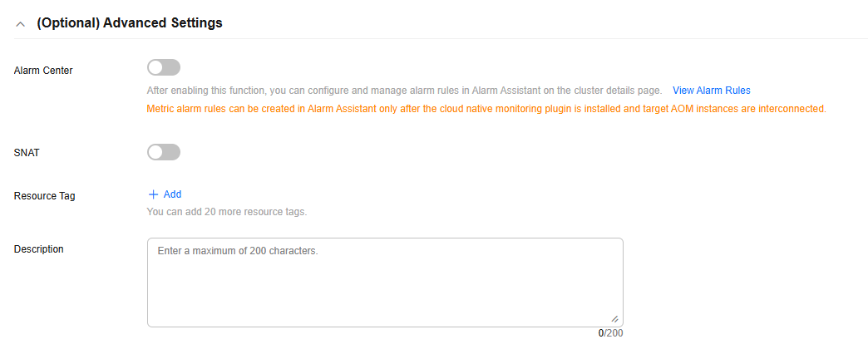Click the plus icon beside Add
This screenshot has width=868, height=349.
(153, 194)
